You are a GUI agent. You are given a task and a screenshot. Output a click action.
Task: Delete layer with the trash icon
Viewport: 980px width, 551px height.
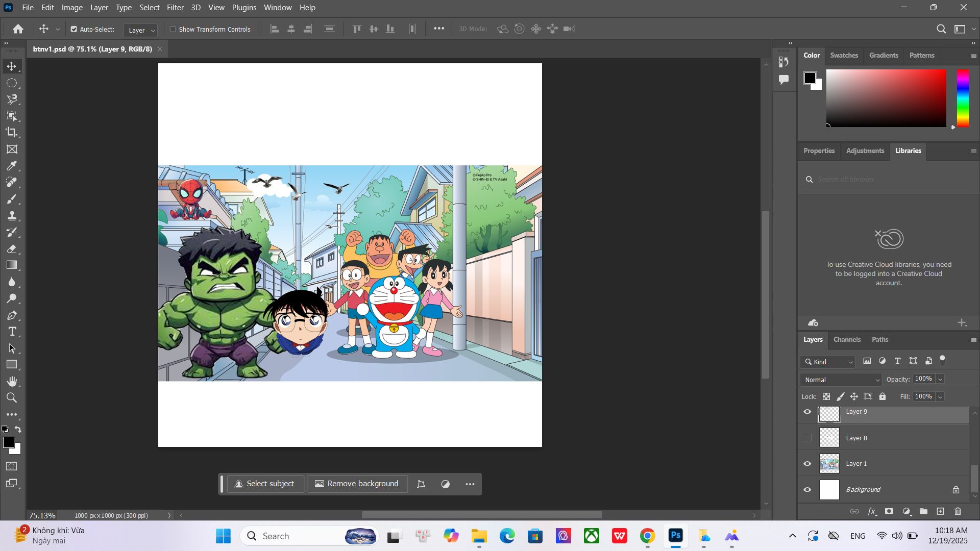click(x=958, y=511)
